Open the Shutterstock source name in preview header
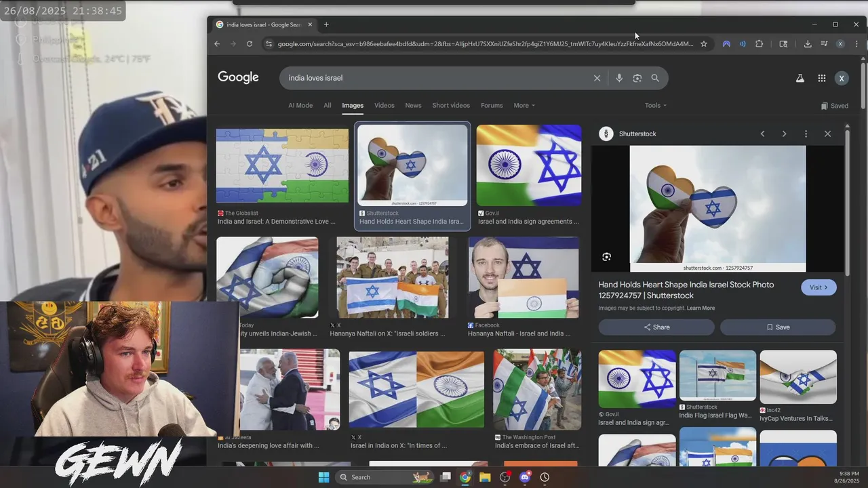The height and width of the screenshot is (488, 868). 637,134
